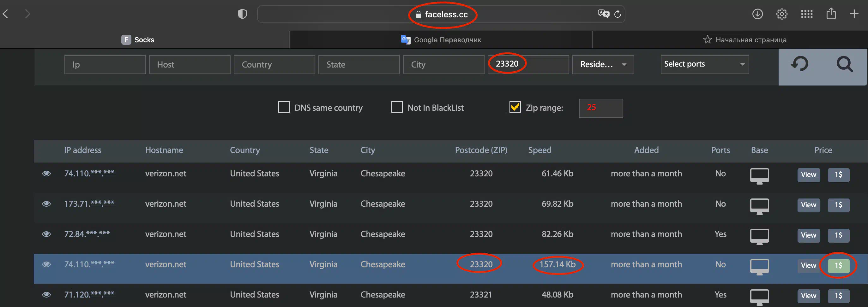Image resolution: width=868 pixels, height=307 pixels.
Task: Click the 1$ button on the 61.46 Kb row
Action: click(838, 175)
